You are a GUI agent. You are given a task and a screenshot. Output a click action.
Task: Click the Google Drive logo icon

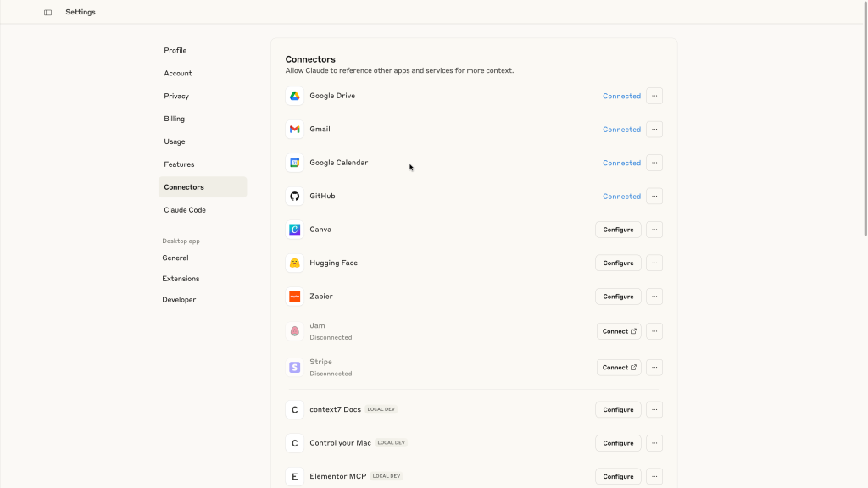click(x=294, y=96)
